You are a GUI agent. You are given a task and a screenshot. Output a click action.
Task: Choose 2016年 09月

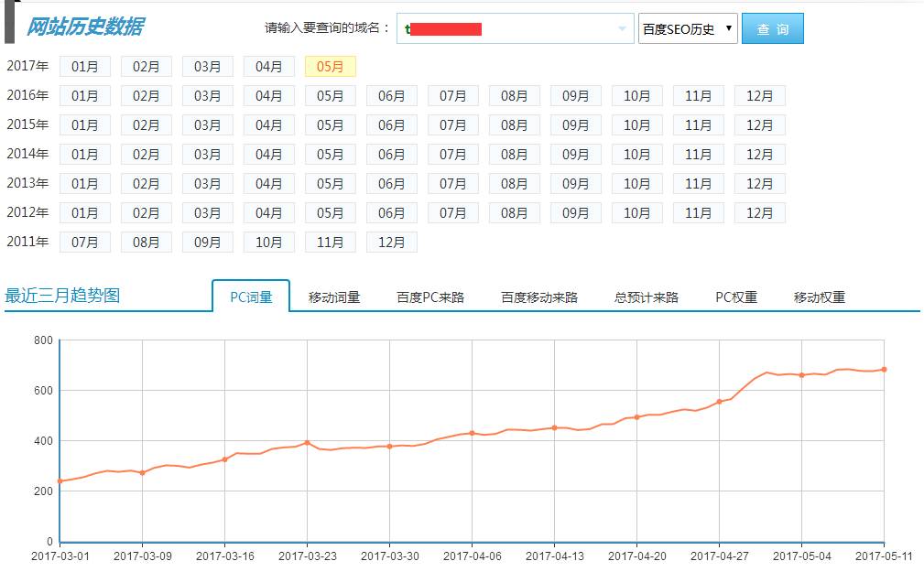coord(576,96)
